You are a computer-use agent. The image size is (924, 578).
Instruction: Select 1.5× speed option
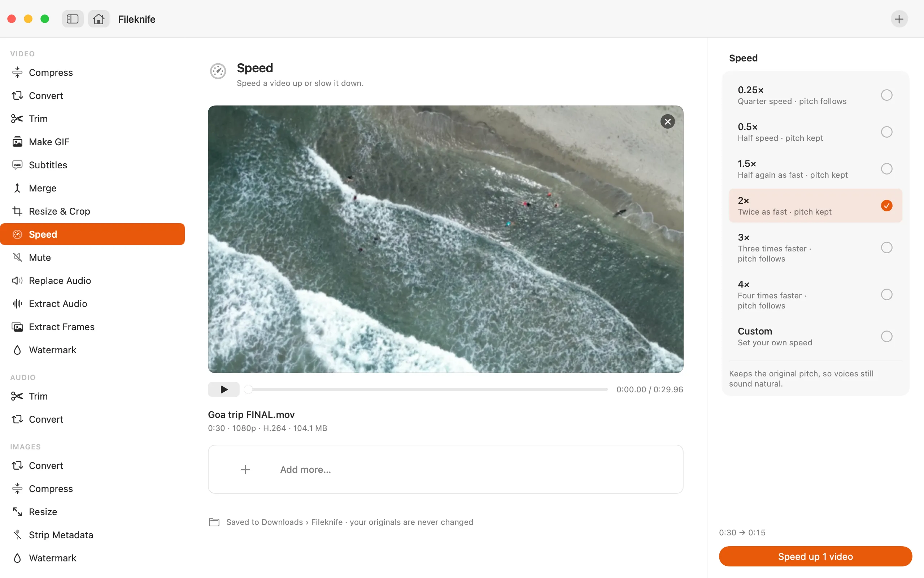[x=815, y=169]
